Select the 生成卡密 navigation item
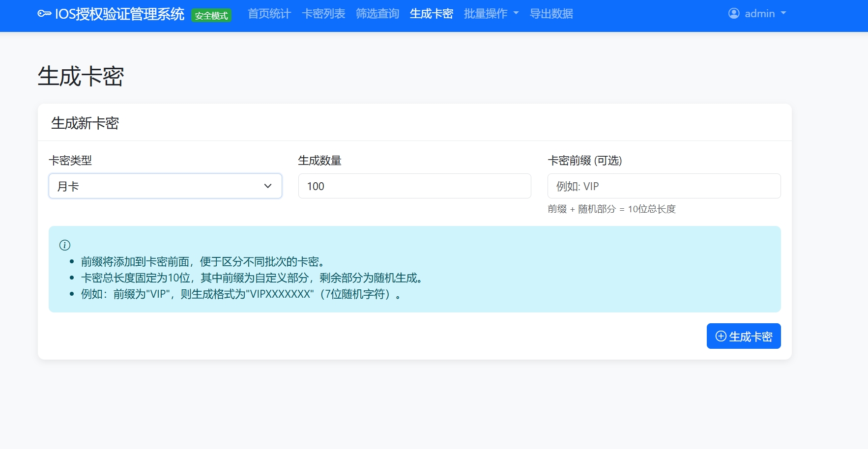Viewport: 868px width, 449px height. (x=431, y=14)
